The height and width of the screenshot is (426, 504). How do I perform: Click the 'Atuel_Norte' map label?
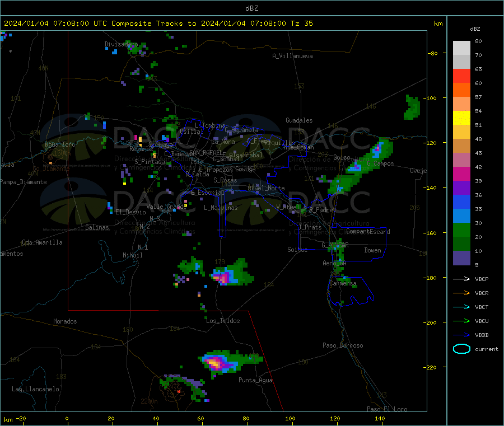tap(266, 188)
